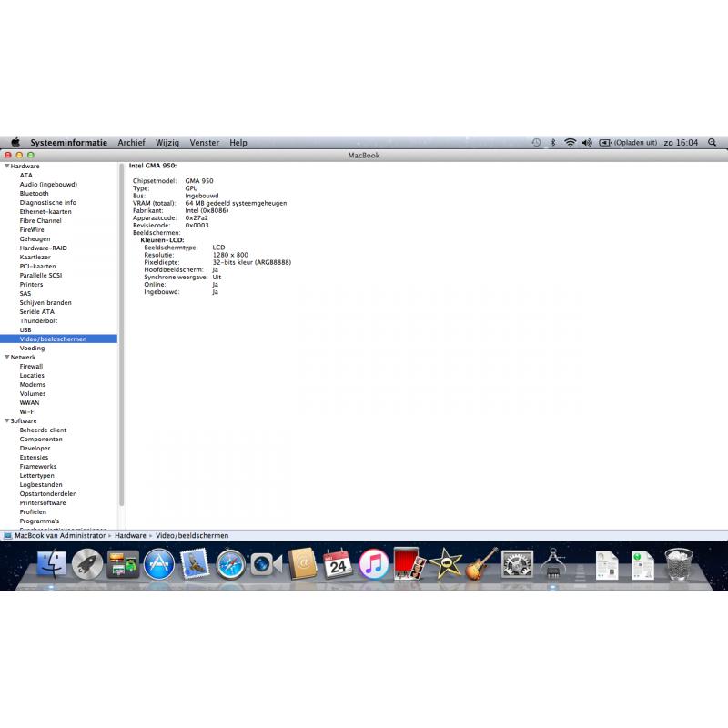Open second document with green badge
The image size is (728, 728).
(x=642, y=564)
